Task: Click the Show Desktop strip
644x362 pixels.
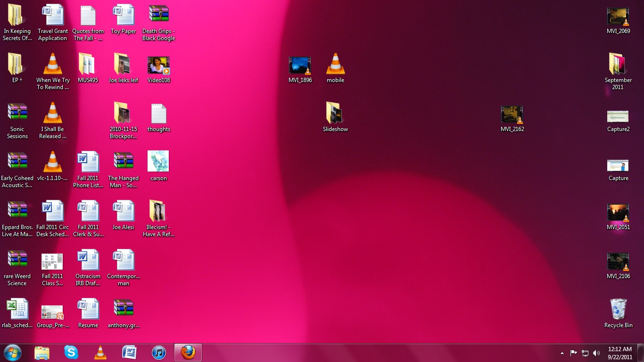Action: (640, 353)
